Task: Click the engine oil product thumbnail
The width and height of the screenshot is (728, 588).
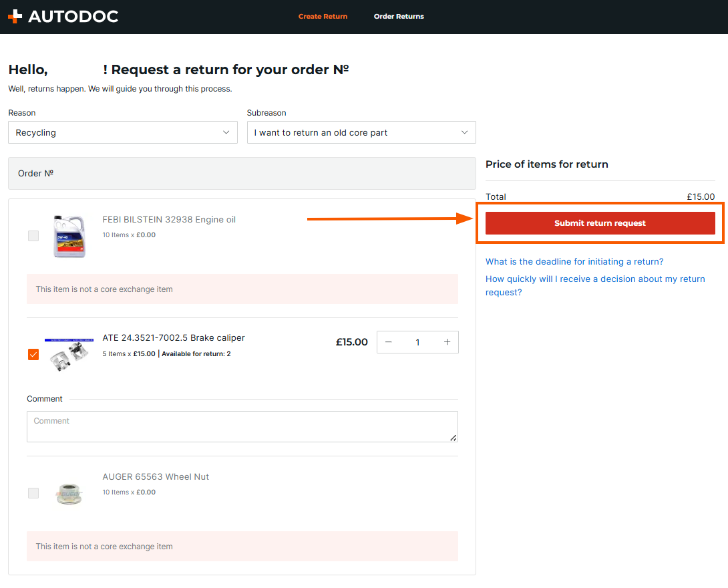Action: tap(69, 236)
